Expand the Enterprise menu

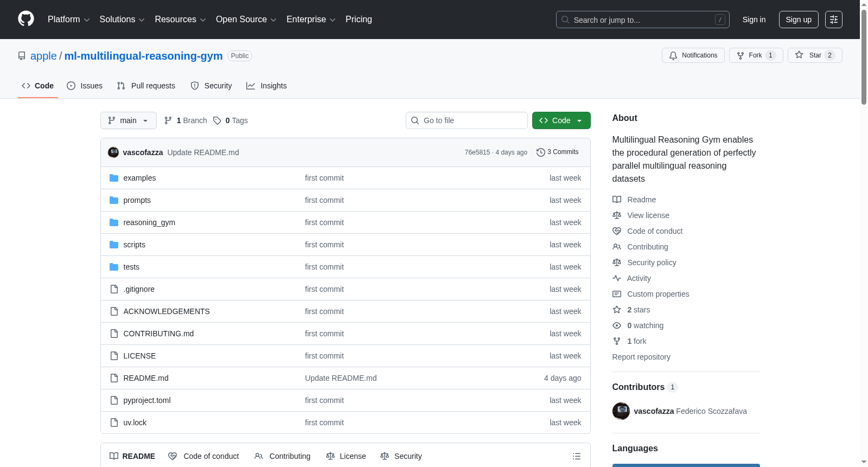311,20
